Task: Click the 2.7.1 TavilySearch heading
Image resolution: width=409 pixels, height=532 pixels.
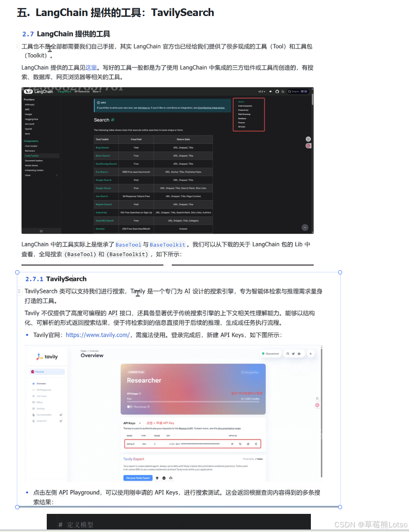Action: 56,279
